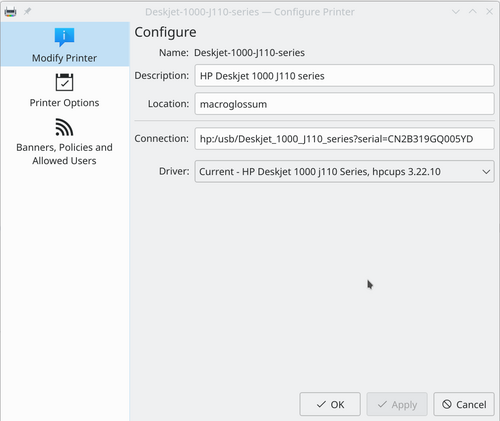Open the Modify Printer page

(x=64, y=44)
